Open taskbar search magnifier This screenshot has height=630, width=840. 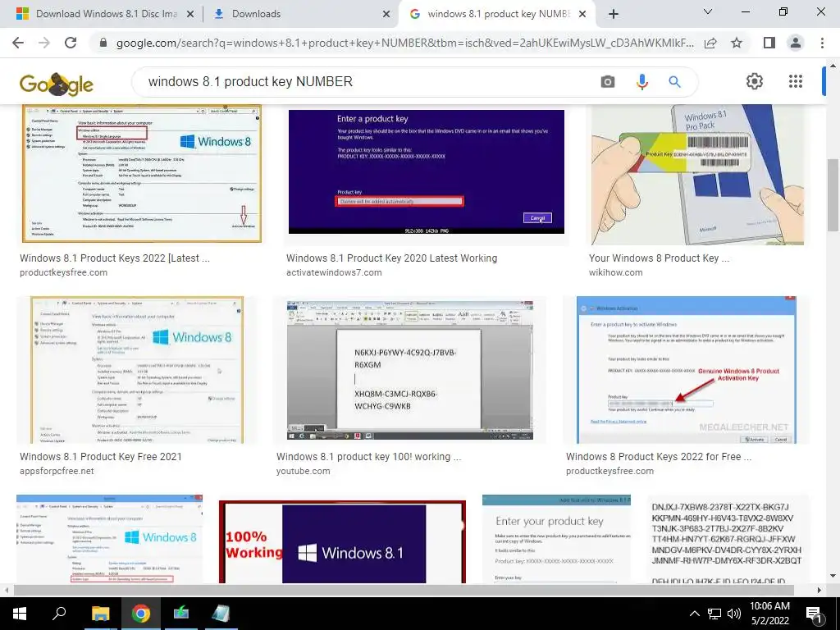pos(59,614)
